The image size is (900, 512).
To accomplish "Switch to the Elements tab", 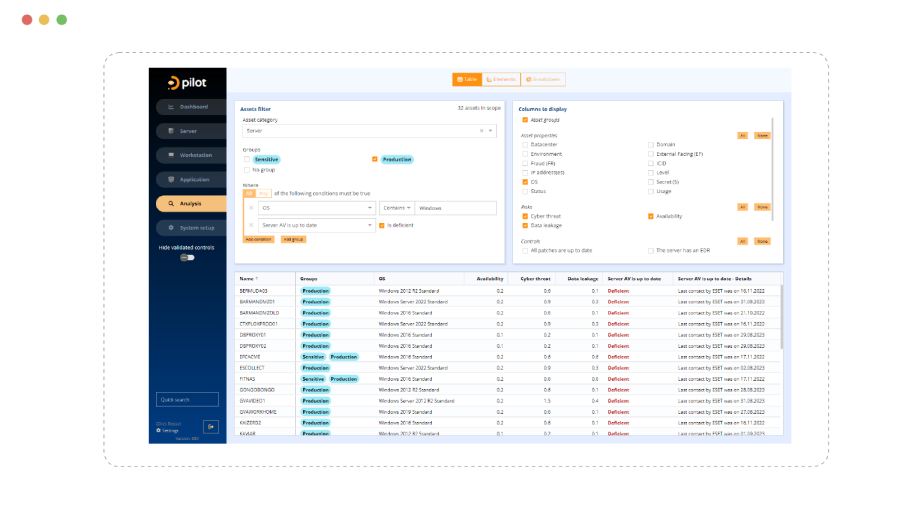I will 500,79.
